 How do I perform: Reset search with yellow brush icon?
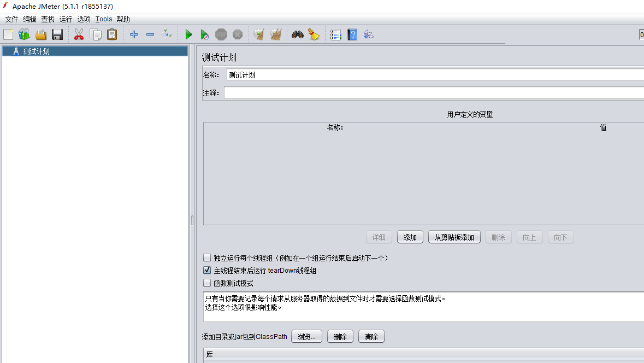pos(314,34)
